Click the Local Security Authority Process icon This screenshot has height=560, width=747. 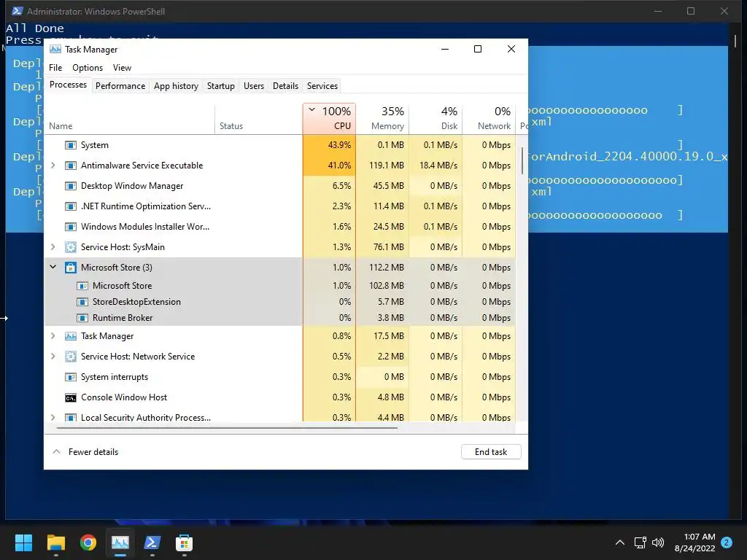[x=71, y=418]
